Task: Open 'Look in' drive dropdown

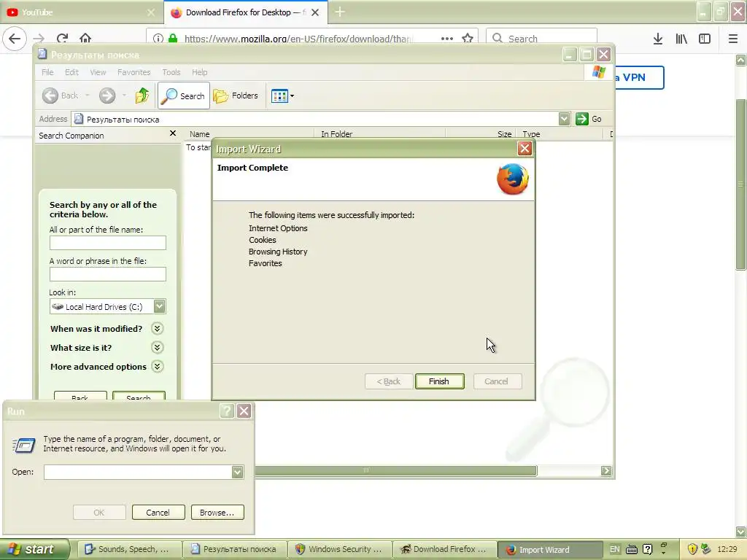Action: 160,306
